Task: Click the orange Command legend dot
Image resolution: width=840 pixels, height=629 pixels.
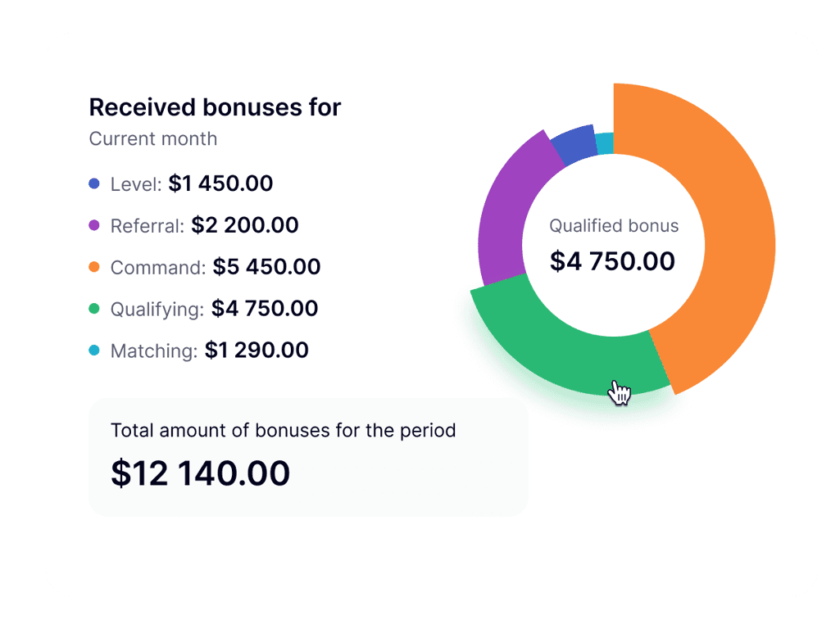Action: click(94, 267)
